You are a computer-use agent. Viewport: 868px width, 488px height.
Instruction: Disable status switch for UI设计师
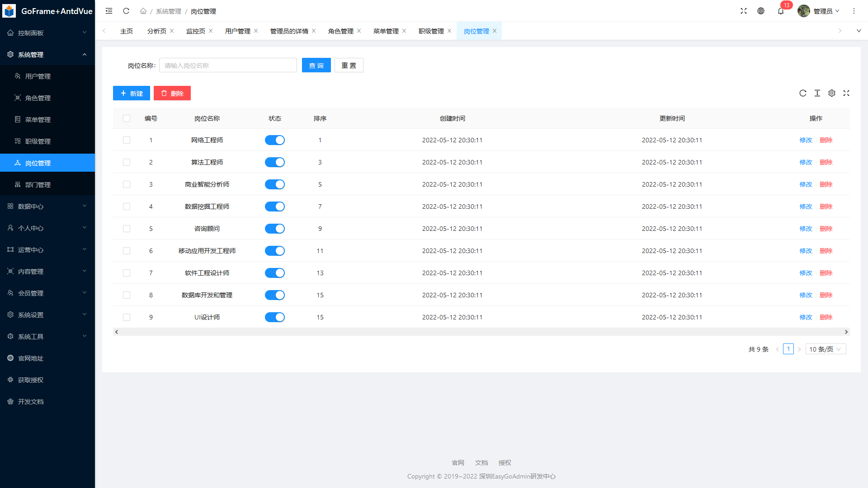click(x=275, y=317)
